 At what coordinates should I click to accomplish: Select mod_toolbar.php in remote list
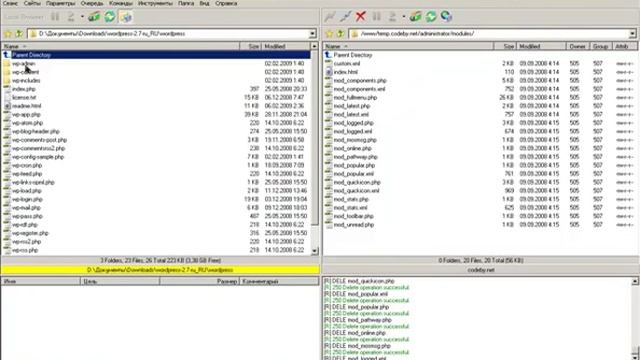point(353,216)
